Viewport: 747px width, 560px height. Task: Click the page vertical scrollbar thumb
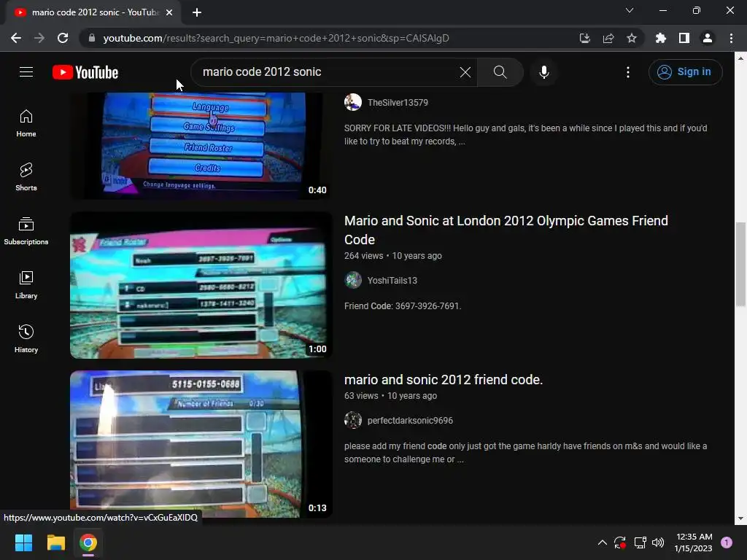point(740,264)
